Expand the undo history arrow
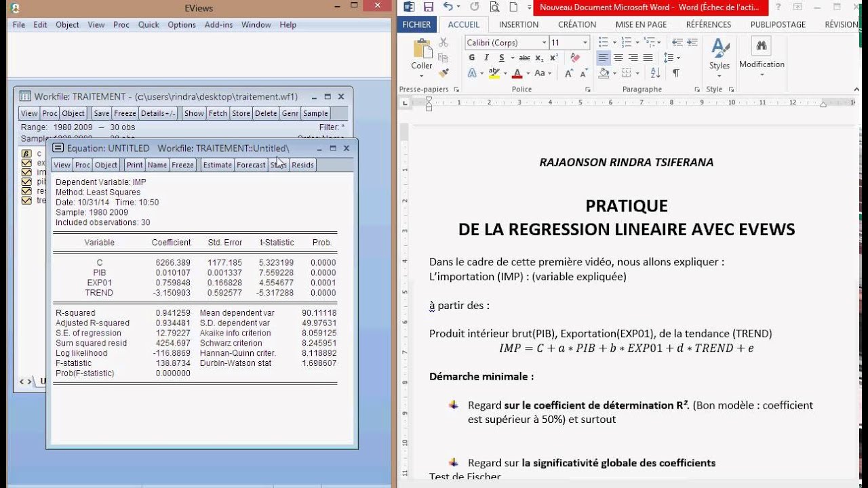 458,7
